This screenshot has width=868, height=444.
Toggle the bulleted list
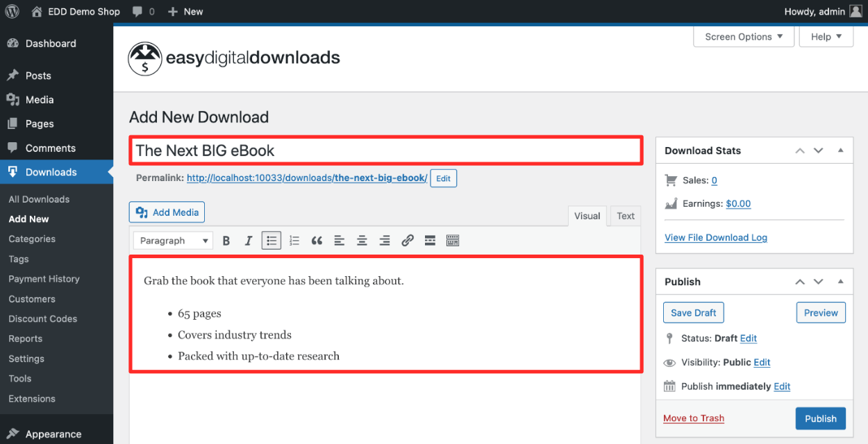click(271, 241)
